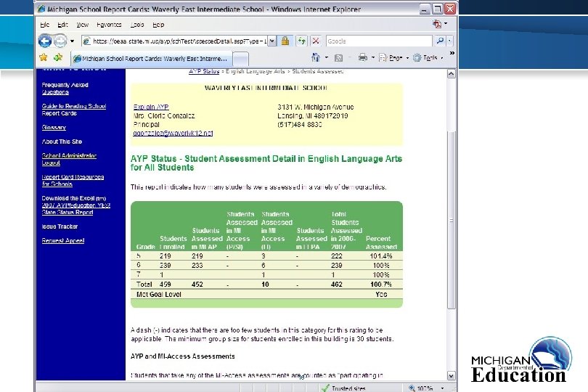Open a new blank tab
Viewport: 588px width, 392px height.
pos(240,59)
